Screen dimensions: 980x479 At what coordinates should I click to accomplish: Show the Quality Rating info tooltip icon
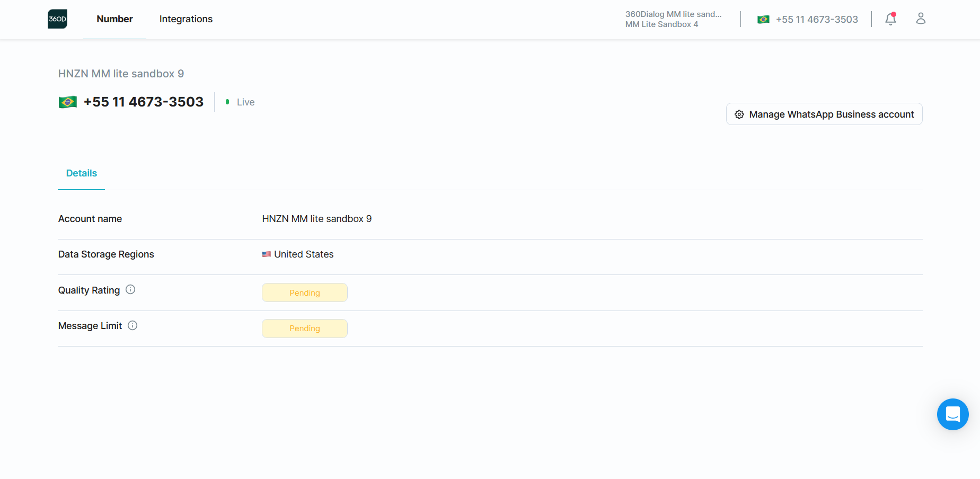[130, 290]
